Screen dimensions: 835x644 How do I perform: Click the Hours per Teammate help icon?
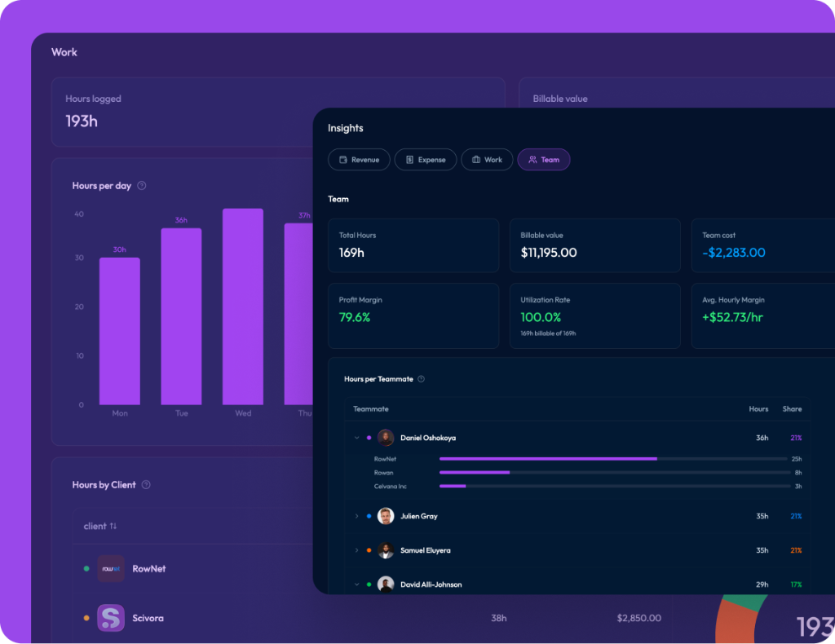click(x=422, y=379)
